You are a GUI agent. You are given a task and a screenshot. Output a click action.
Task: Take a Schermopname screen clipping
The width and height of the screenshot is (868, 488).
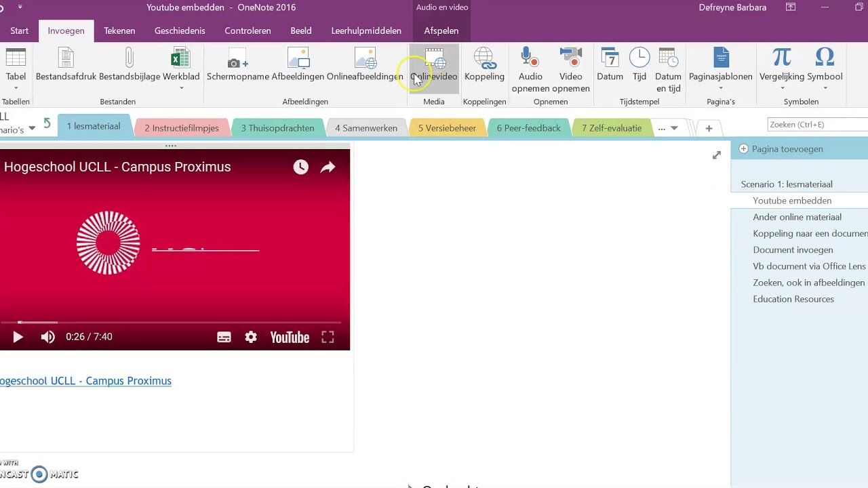[x=238, y=65]
